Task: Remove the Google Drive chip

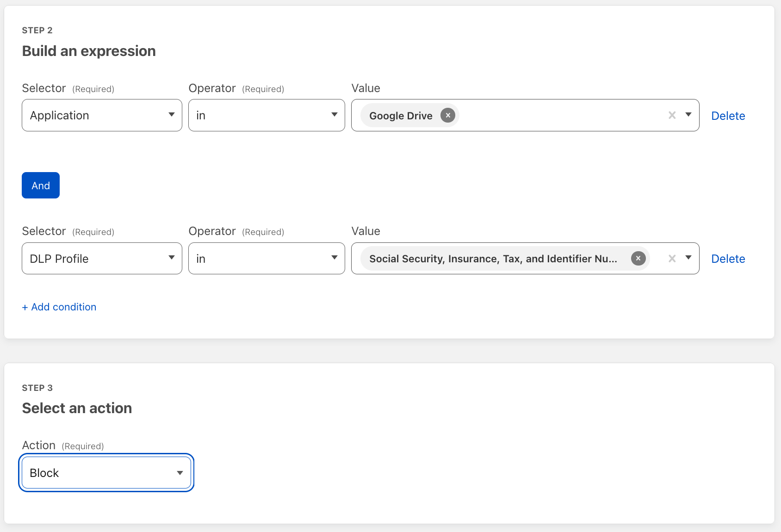Action: [447, 115]
